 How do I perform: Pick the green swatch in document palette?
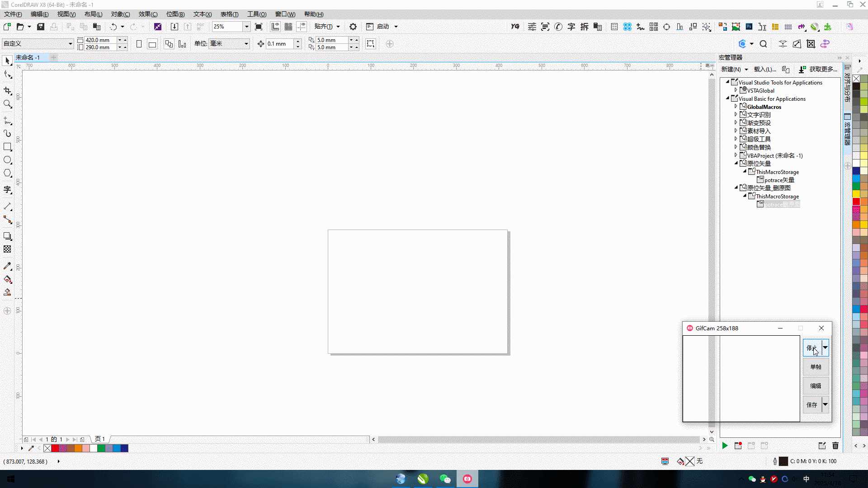click(x=101, y=448)
